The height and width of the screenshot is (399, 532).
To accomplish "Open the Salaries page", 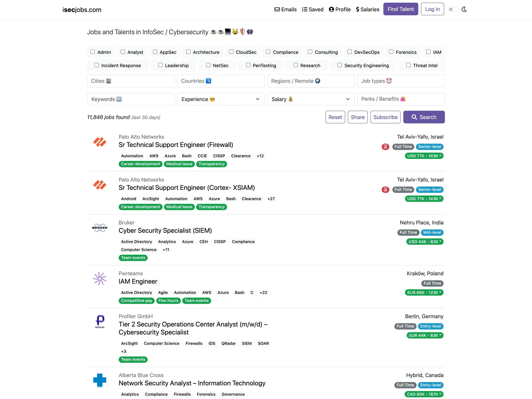I will click(x=367, y=9).
